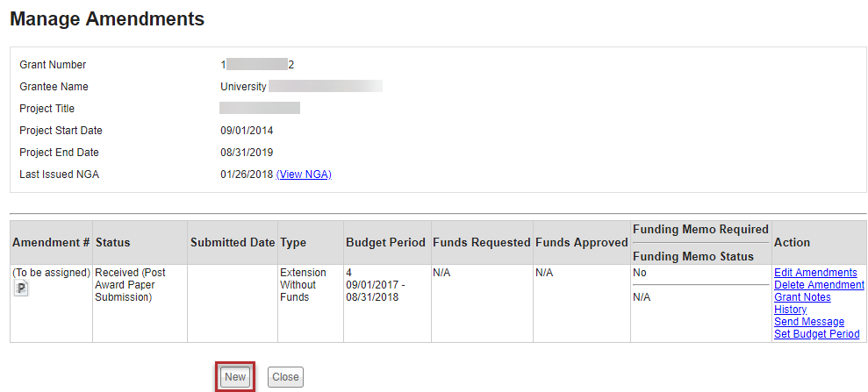Click the Type column header
The image size is (868, 392).
[294, 242]
